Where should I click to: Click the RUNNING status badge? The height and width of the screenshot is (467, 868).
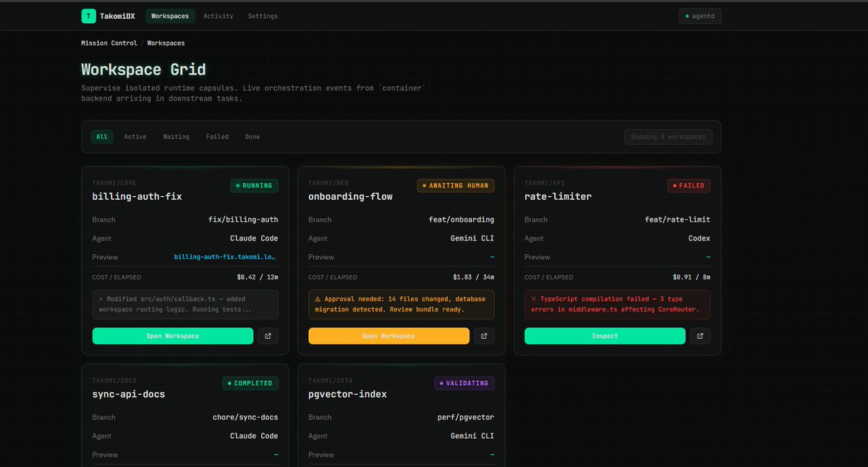[x=255, y=185]
